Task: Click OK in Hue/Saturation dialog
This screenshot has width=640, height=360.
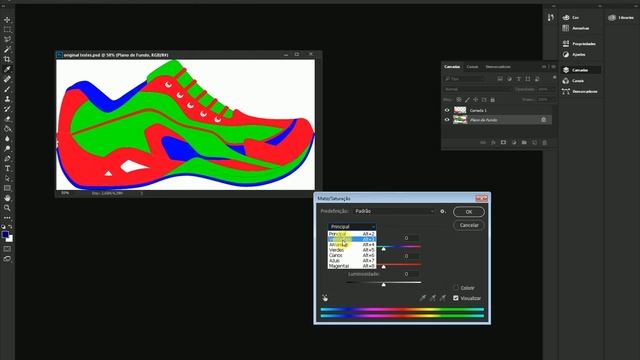Action: click(x=469, y=211)
